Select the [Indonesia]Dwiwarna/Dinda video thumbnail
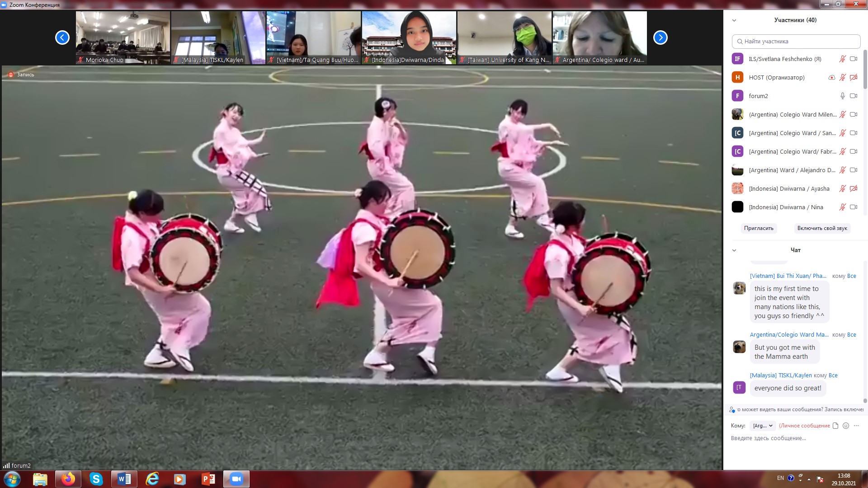868x488 pixels. coord(409,38)
